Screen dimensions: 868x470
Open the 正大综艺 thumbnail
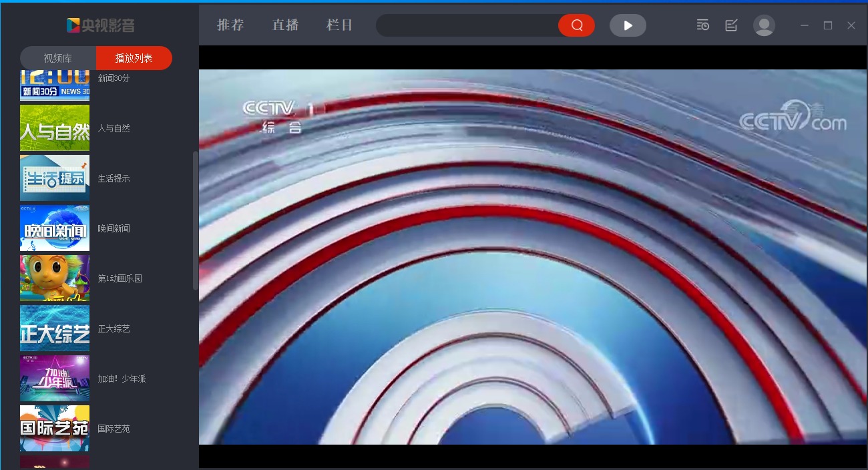tap(55, 328)
